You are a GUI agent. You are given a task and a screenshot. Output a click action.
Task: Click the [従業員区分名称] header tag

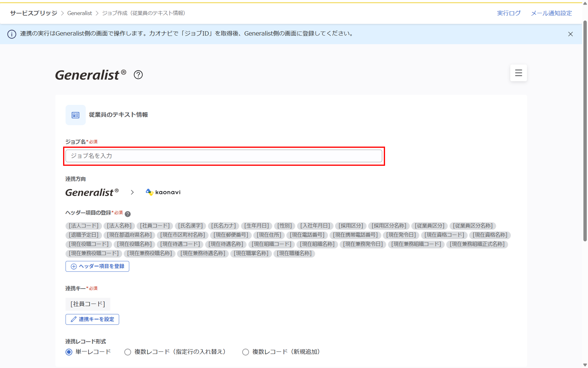point(473,226)
